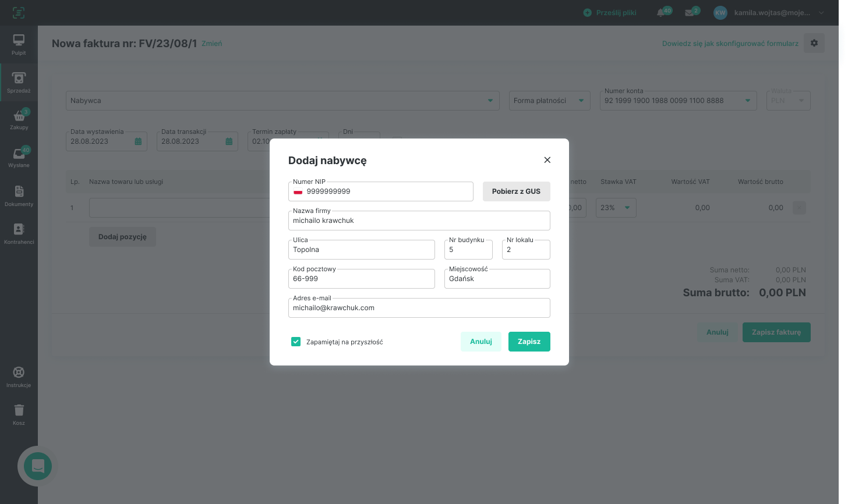Click into the Nazwa firmy field
Image resolution: width=848 pixels, height=504 pixels.
(419, 221)
